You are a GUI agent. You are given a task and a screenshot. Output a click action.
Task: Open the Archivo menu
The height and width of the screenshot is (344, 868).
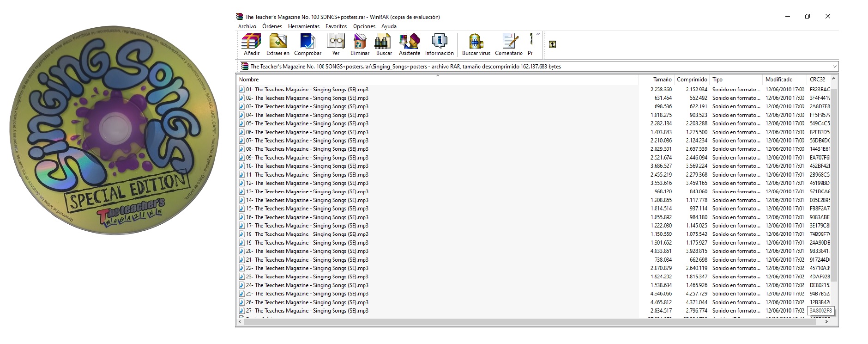point(247,26)
